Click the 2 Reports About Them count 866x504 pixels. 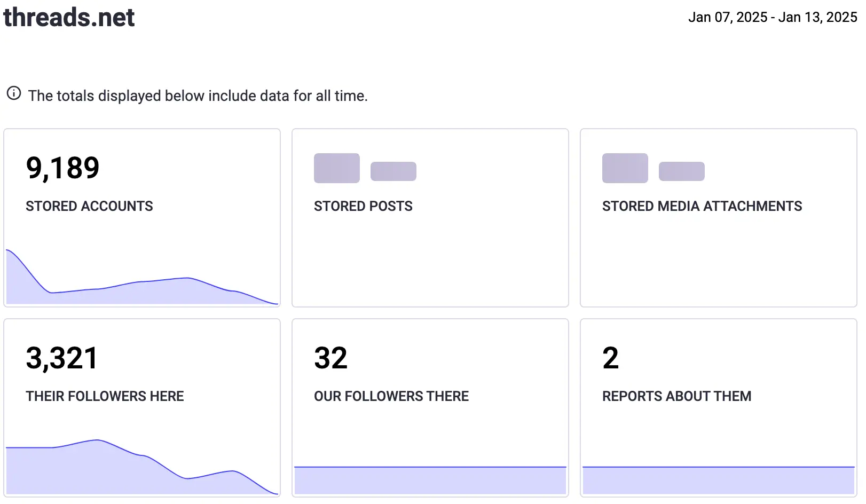point(610,358)
